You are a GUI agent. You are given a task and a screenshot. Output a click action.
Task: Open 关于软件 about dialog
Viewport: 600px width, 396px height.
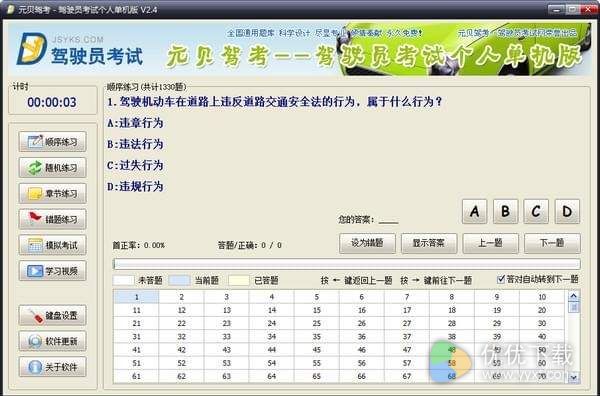[x=52, y=367]
